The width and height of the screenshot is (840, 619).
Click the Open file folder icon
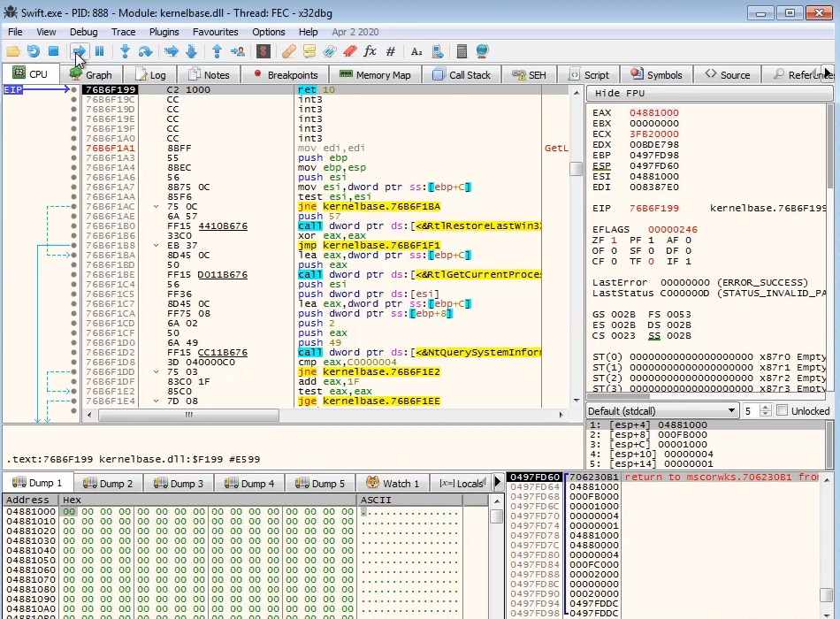click(x=12, y=51)
